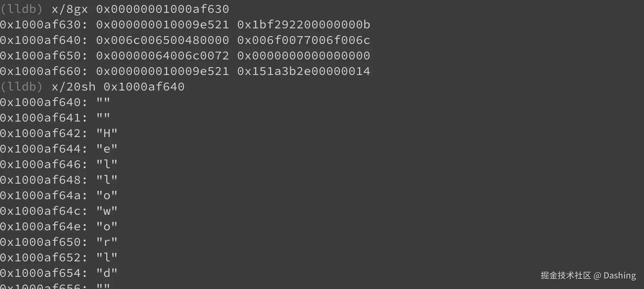644x289 pixels.
Task: Click the 掘金技术社区 @ Dashing watermark
Action: pyautogui.click(x=588, y=276)
